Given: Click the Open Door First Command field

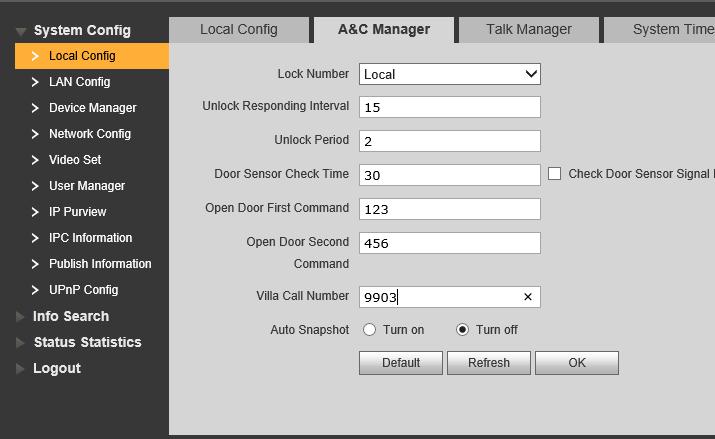Looking at the screenshot, I should pyautogui.click(x=450, y=209).
